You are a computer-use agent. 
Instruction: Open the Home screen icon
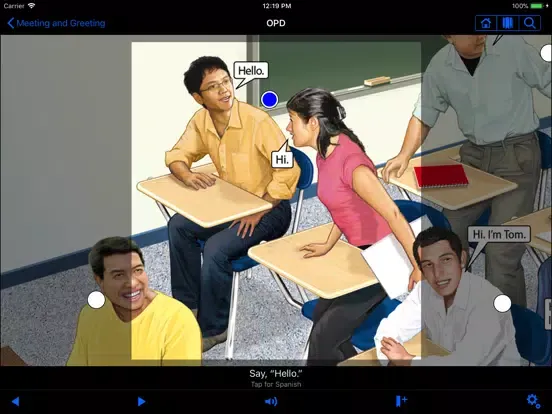pyautogui.click(x=486, y=23)
